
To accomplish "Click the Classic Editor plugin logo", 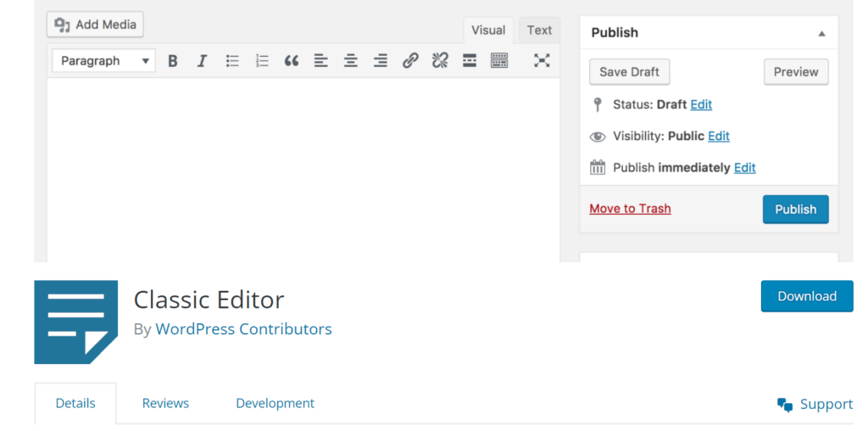I will click(x=75, y=322).
